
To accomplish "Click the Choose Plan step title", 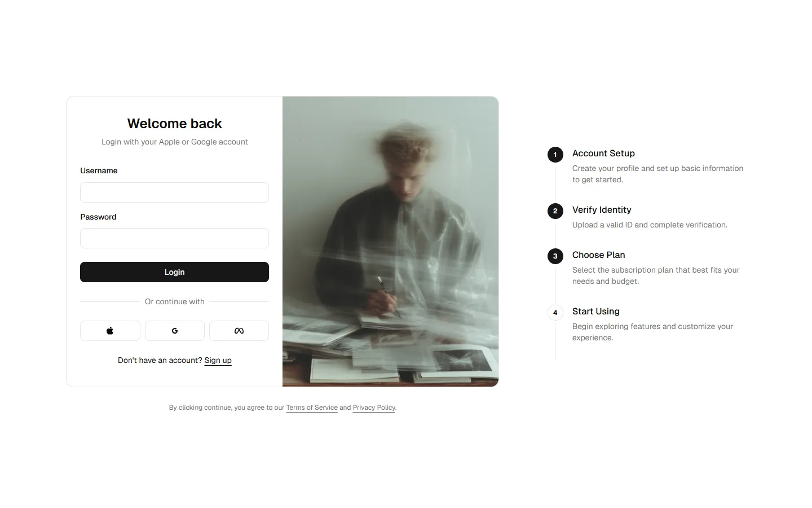I will tap(599, 255).
